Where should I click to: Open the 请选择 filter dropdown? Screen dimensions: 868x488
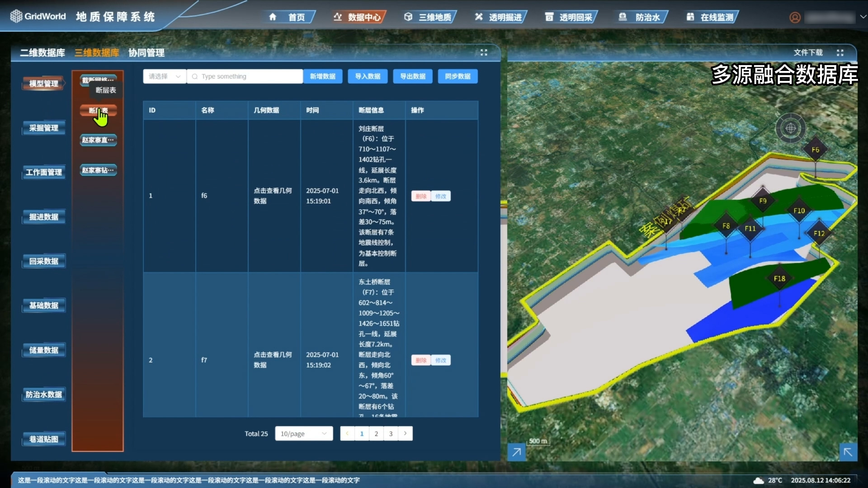click(x=165, y=76)
